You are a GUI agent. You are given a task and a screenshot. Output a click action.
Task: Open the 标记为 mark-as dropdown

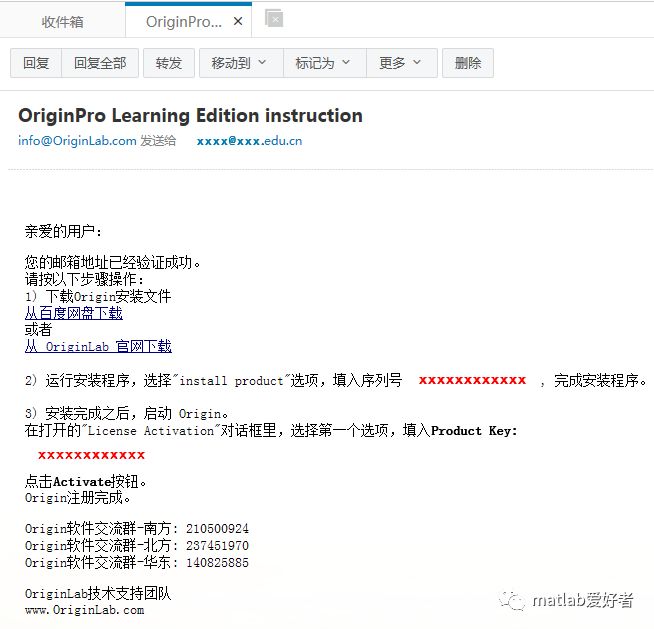pyautogui.click(x=325, y=63)
